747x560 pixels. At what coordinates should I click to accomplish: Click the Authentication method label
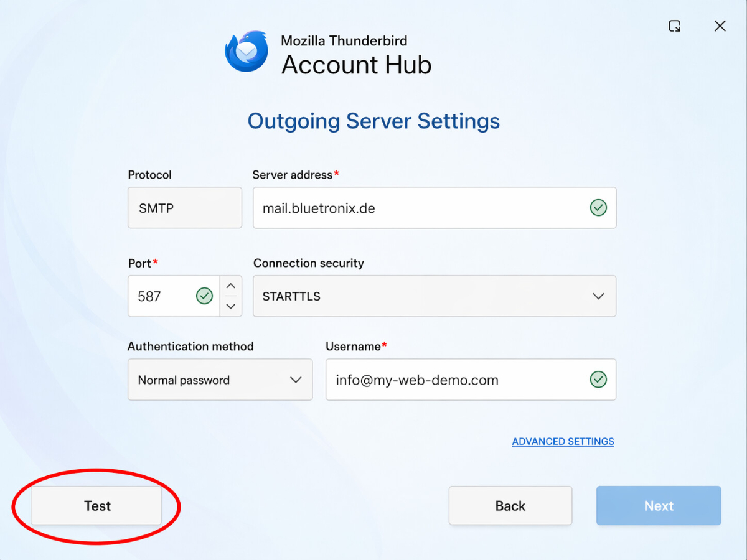pos(190,347)
